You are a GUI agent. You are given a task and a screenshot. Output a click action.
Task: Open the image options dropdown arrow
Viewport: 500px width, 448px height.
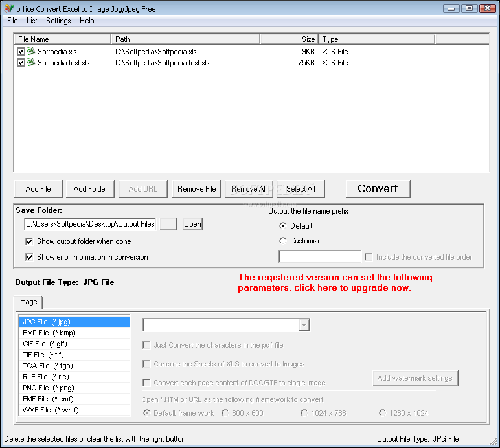(304, 325)
